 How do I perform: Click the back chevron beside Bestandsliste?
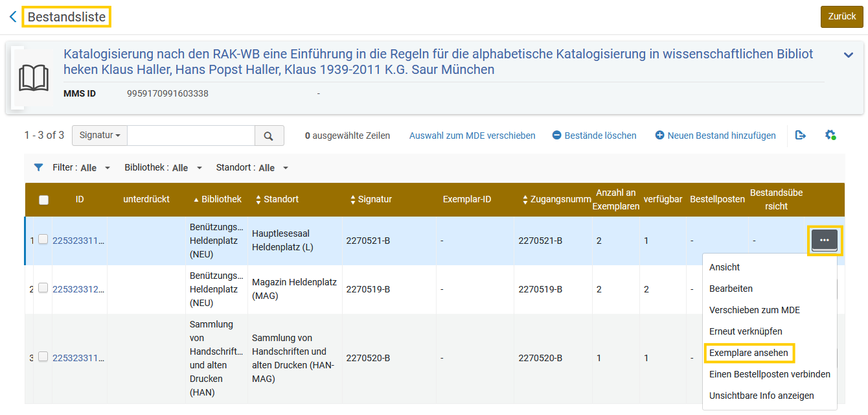(x=13, y=17)
